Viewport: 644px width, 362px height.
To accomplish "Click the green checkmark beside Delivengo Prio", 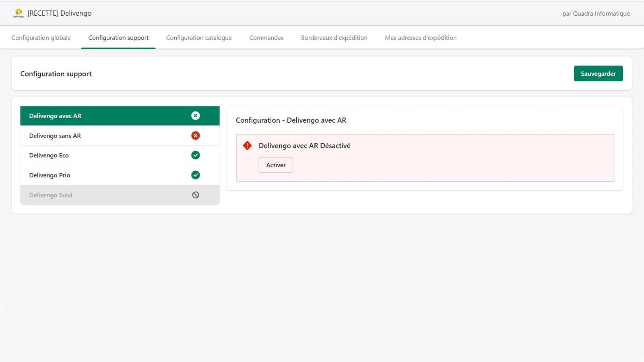I will click(x=196, y=175).
